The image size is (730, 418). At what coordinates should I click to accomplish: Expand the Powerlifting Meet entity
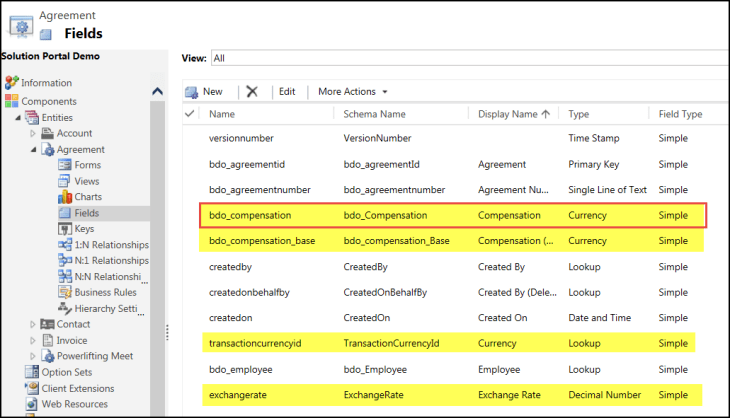33,356
